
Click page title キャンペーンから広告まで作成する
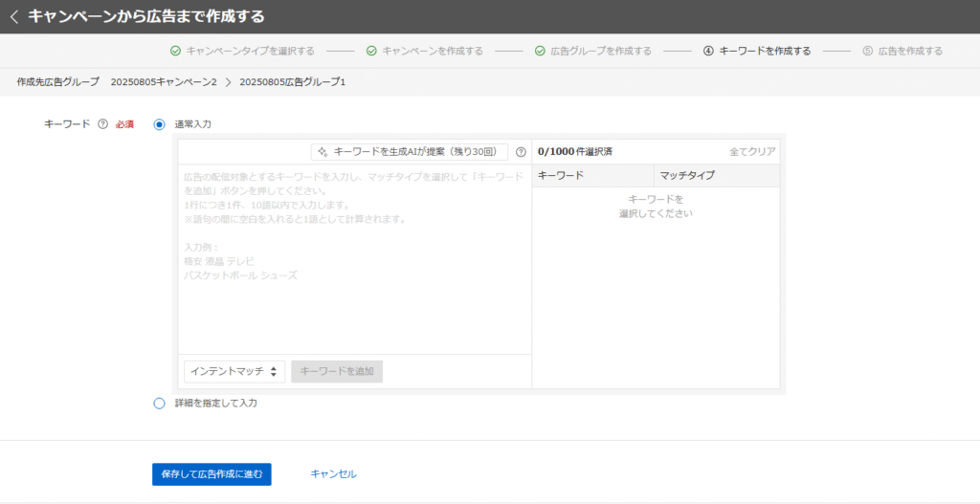coord(146,17)
